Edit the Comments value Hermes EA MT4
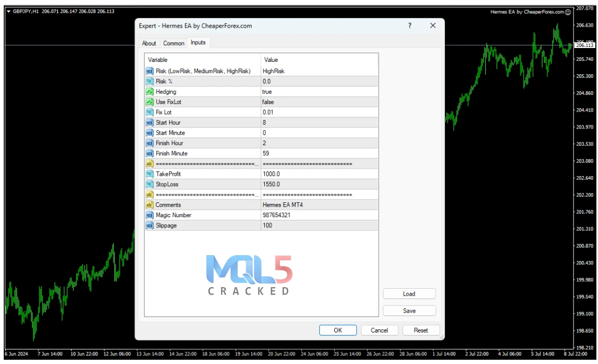Screen dimensions: 598x364 click(320, 205)
